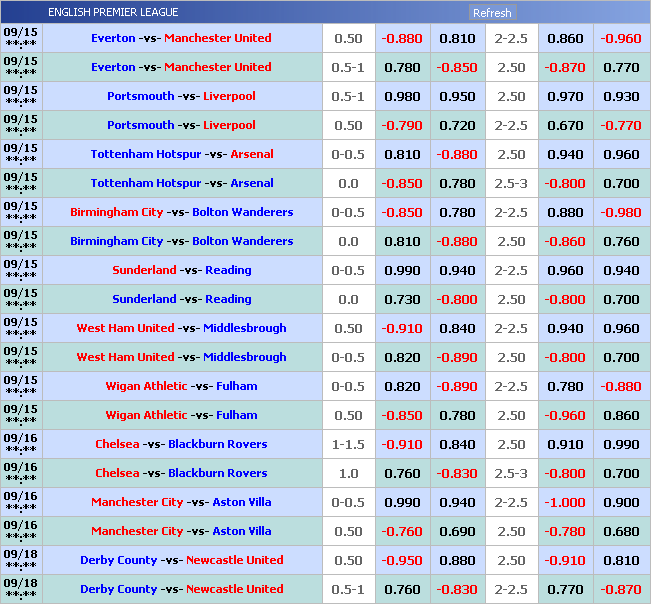Select -0.910 odds for West Ham United vs Middlesbrough
The height and width of the screenshot is (604, 651).
[x=401, y=328]
